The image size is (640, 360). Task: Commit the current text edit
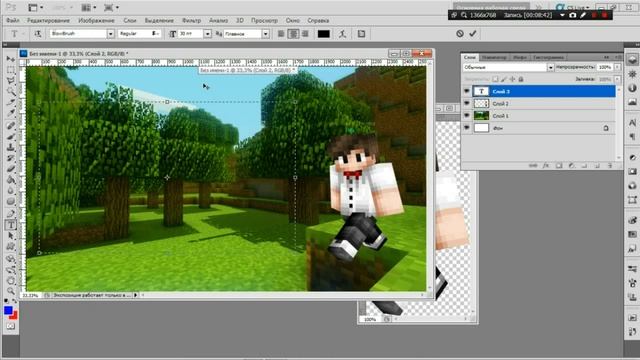point(473,34)
